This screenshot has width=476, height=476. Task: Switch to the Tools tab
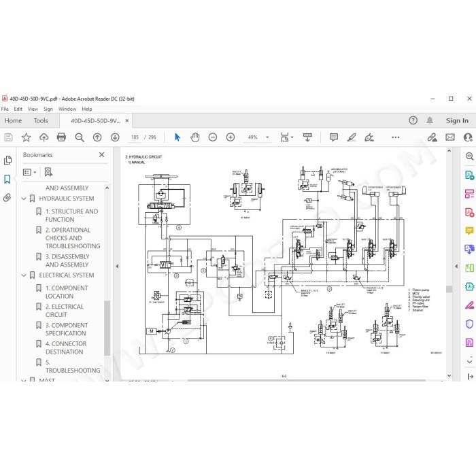click(x=41, y=120)
